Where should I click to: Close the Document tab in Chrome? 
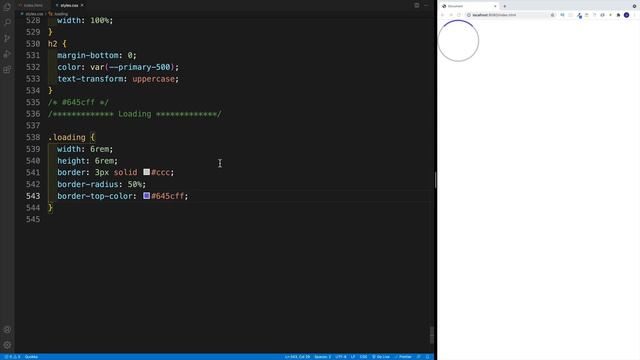tap(495, 6)
